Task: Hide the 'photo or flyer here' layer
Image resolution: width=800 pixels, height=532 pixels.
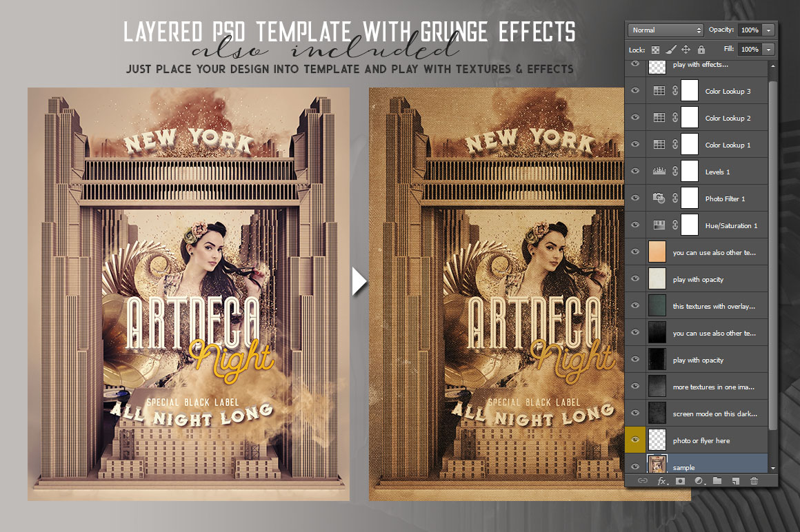Action: (635, 440)
